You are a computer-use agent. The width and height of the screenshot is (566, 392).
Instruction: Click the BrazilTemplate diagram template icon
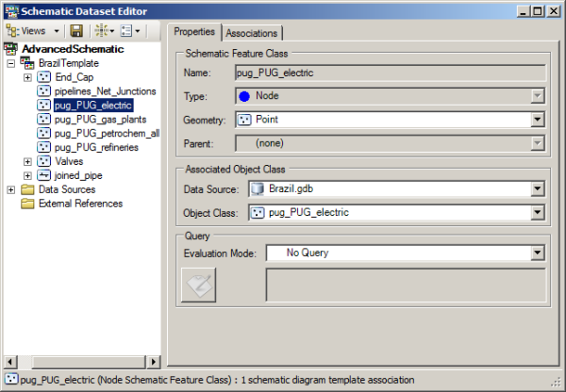click(x=27, y=63)
